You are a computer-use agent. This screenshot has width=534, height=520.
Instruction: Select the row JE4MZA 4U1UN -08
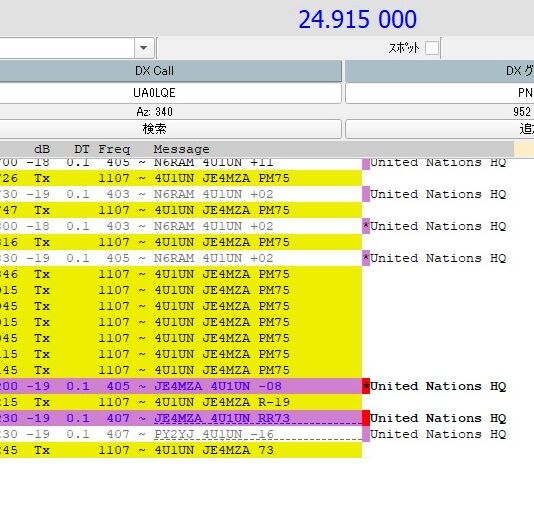[181, 386]
